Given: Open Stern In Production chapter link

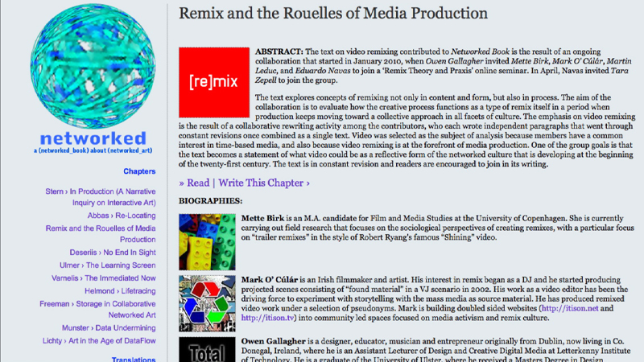Looking at the screenshot, I should [101, 197].
